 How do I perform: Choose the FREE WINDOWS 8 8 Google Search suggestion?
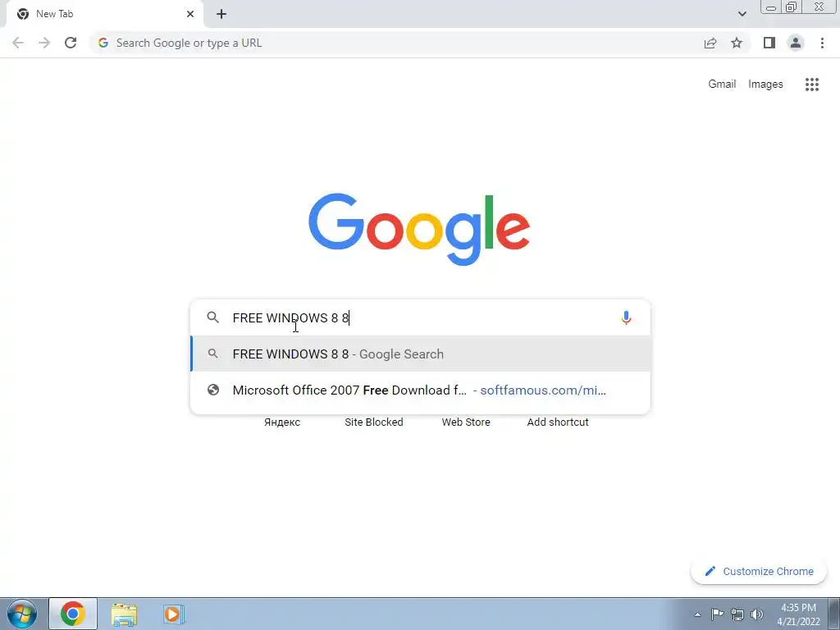tap(421, 354)
